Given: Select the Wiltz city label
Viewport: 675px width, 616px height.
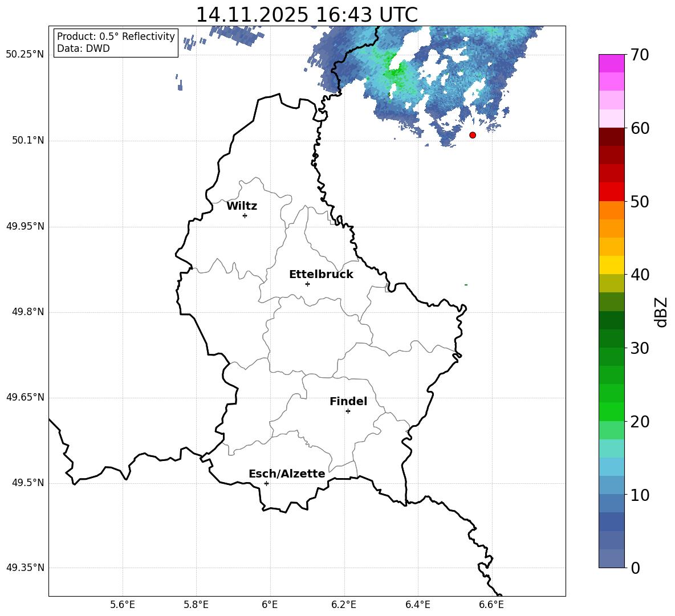Looking at the screenshot, I should 242,206.
